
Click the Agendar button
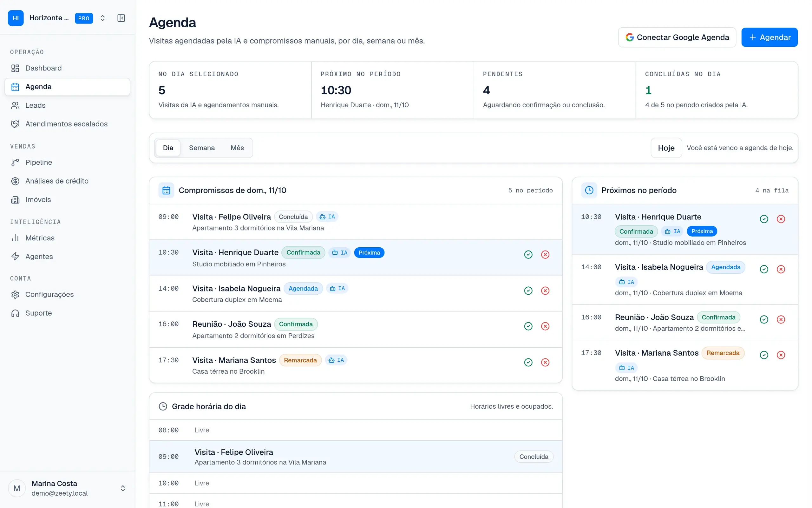pyautogui.click(x=769, y=37)
